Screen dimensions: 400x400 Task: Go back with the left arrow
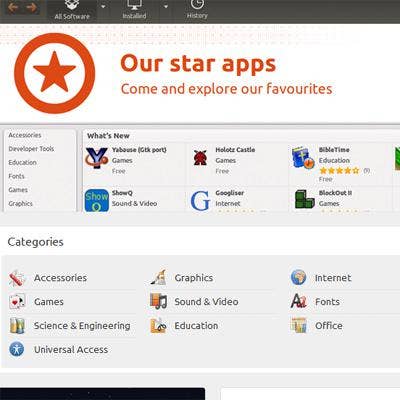(13, 7)
